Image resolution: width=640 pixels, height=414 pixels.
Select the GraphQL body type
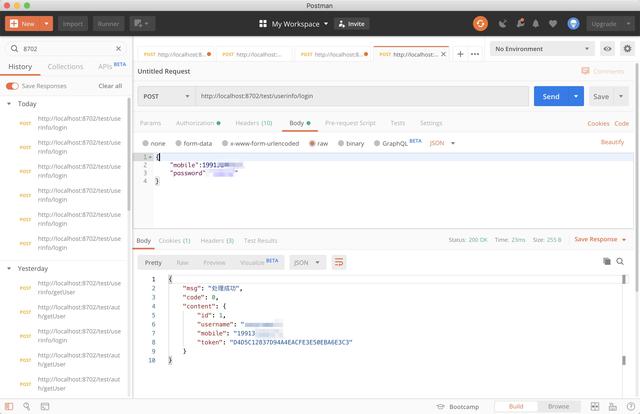(391, 143)
